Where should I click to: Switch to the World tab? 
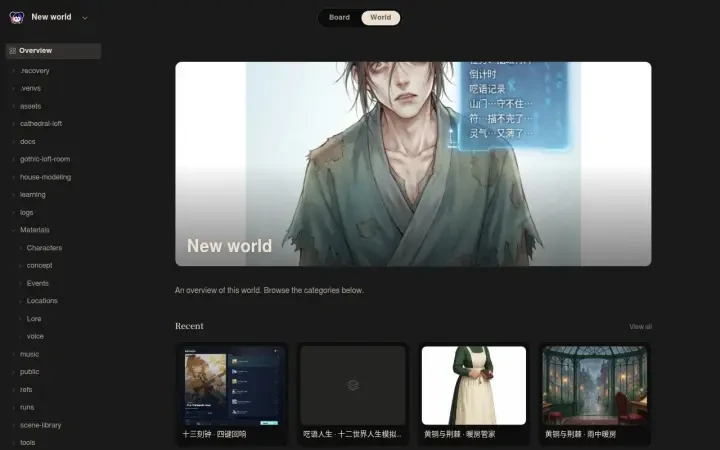click(x=380, y=17)
